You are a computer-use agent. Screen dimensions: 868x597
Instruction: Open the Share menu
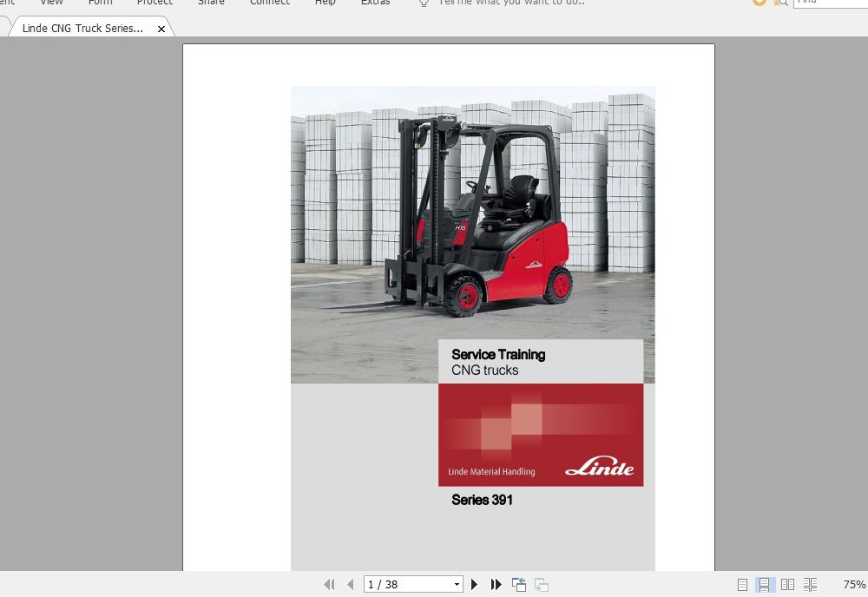[x=212, y=2]
